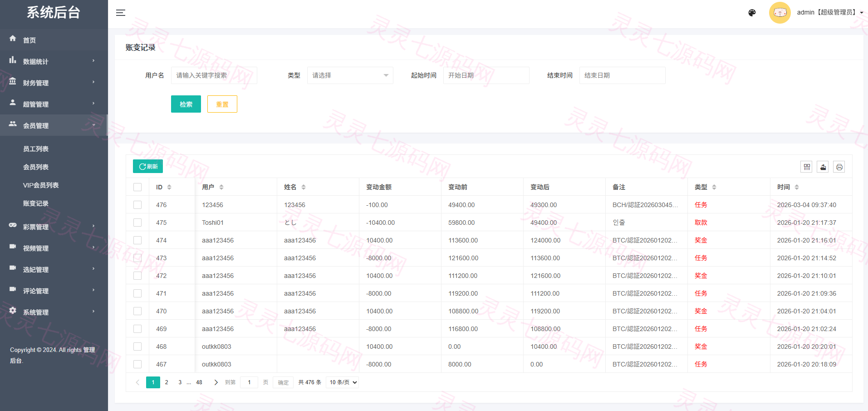Click the next page arrow

click(216, 382)
